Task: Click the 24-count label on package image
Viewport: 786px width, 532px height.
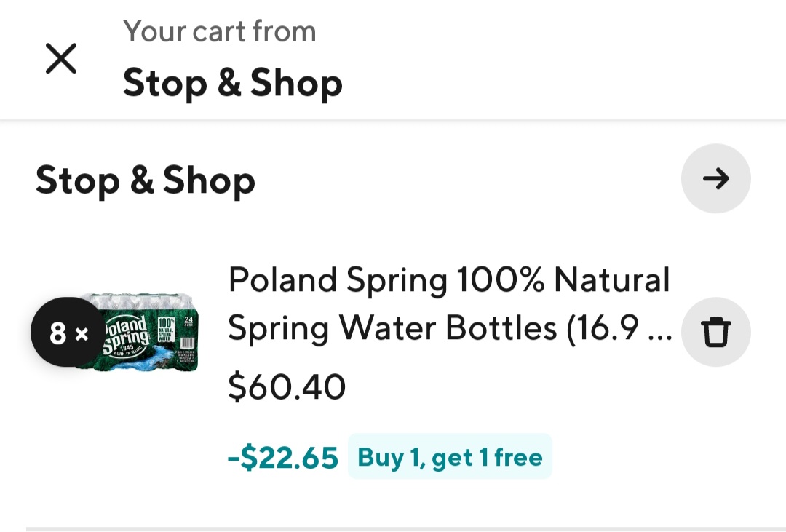Action: pos(188,321)
